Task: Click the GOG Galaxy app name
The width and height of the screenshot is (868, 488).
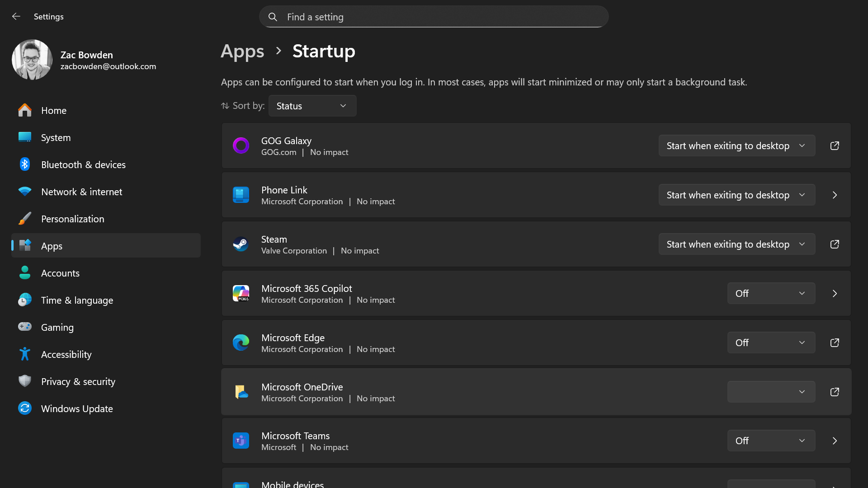Action: [286, 141]
